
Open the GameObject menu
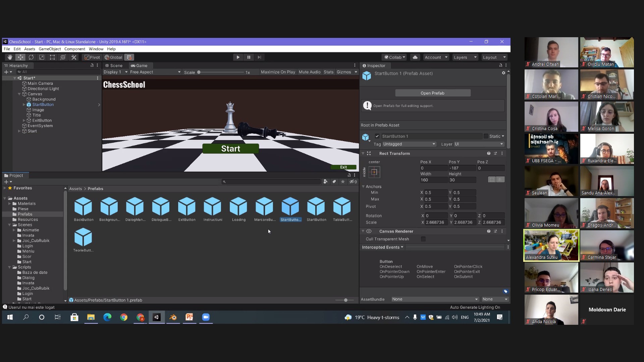pos(50,49)
